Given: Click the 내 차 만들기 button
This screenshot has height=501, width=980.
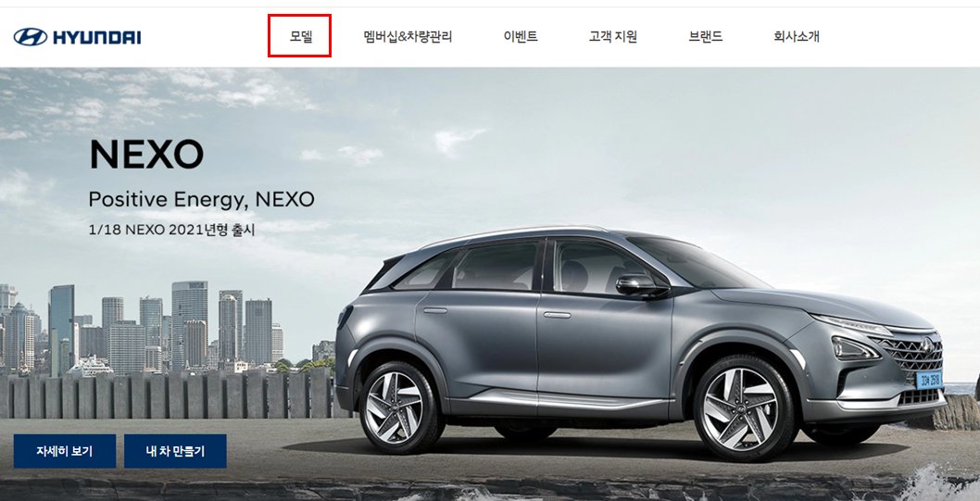Looking at the screenshot, I should 175,451.
